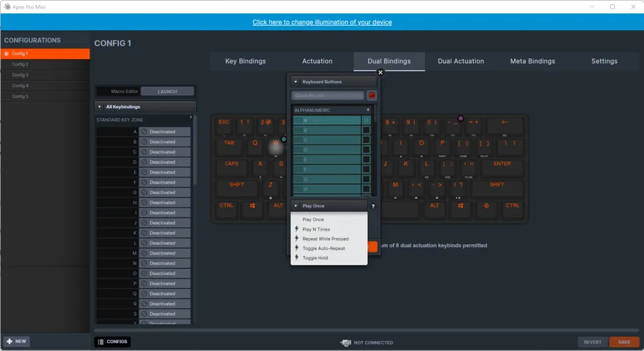Viewport: 644px width, 351px height.
Task: Click the SAVE button
Action: [x=624, y=342]
